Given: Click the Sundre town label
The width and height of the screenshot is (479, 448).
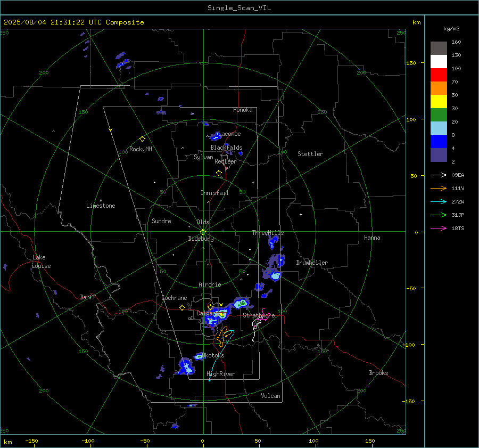Looking at the screenshot, I should (161, 221).
